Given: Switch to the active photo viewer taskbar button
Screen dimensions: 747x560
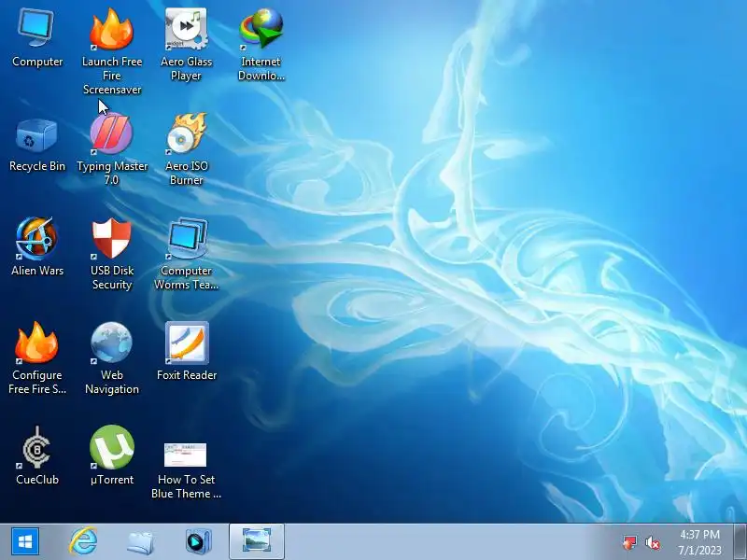Looking at the screenshot, I should point(256,541).
